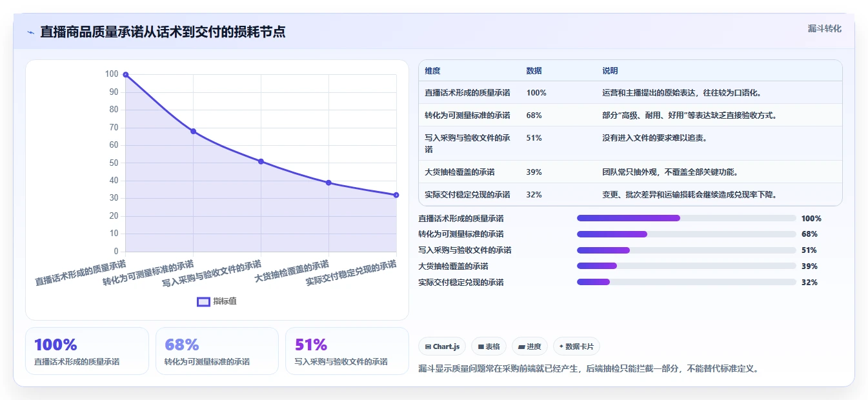The width and height of the screenshot is (868, 400).
Task: Click the 实际交付稳定兑现的承诺 progress bar
Action: (x=687, y=282)
